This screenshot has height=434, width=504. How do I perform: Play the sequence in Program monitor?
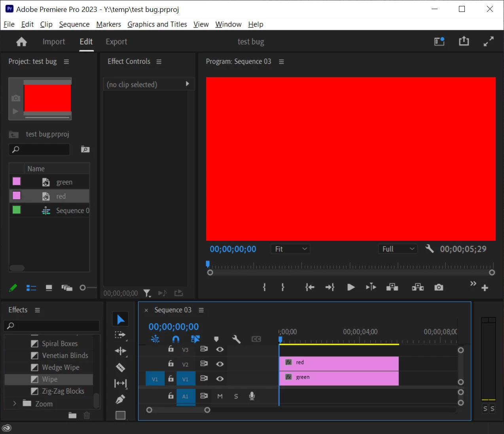click(351, 287)
